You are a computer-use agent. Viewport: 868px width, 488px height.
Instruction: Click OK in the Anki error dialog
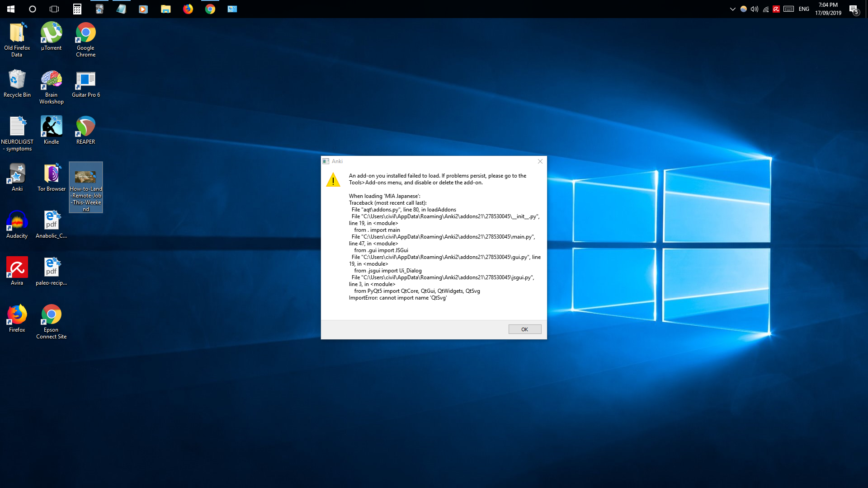pos(524,329)
